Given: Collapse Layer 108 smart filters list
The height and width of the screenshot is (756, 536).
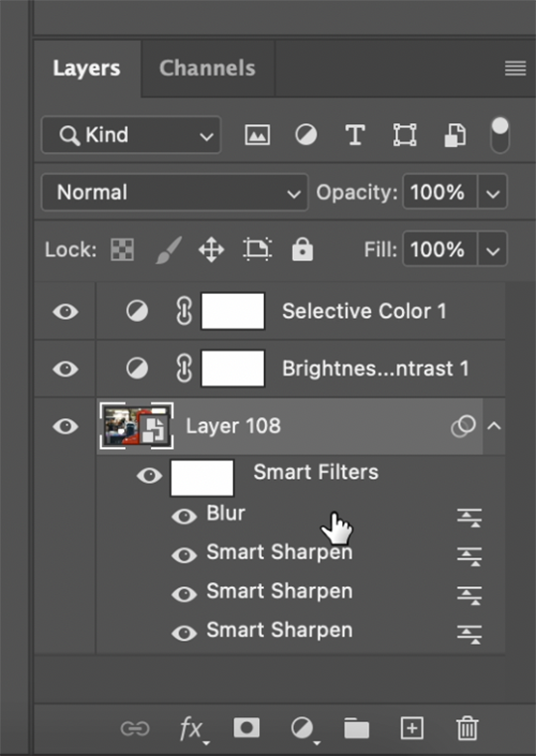Looking at the screenshot, I should [x=494, y=426].
